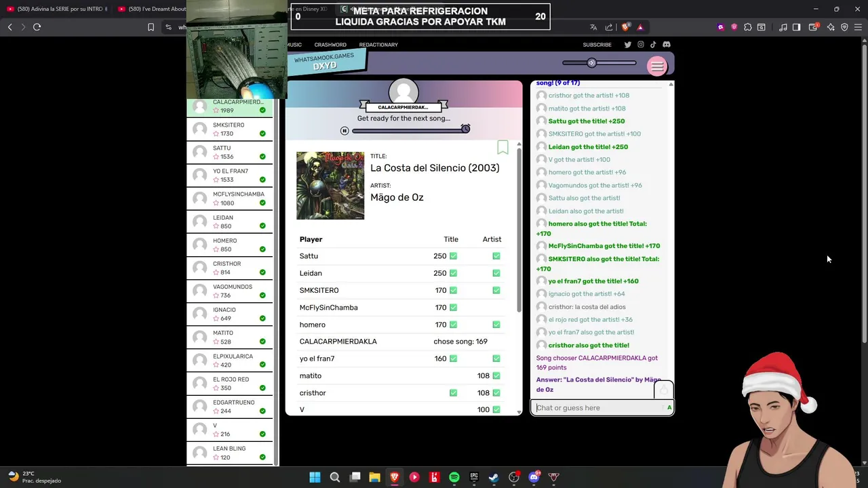
Task: Open the Brave Wallet icon
Action: pos(814,27)
